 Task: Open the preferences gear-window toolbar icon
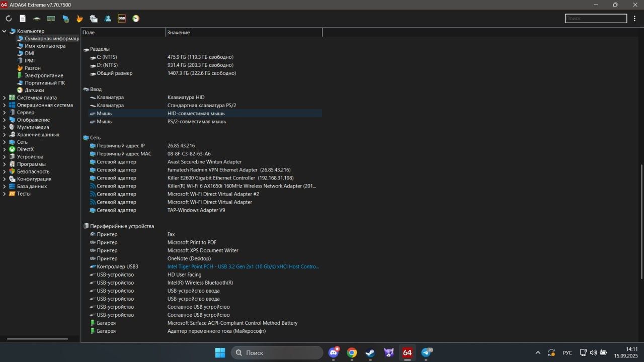tap(94, 19)
